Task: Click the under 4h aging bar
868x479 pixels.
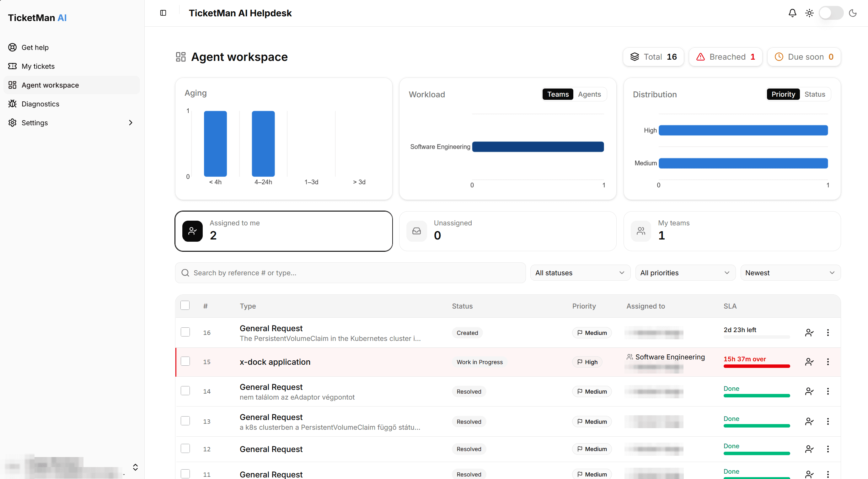Action: [215, 143]
